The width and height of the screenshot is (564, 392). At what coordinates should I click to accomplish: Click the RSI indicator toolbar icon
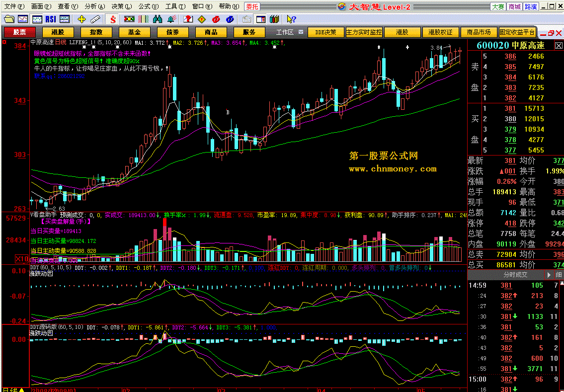pyautogui.click(x=51, y=19)
